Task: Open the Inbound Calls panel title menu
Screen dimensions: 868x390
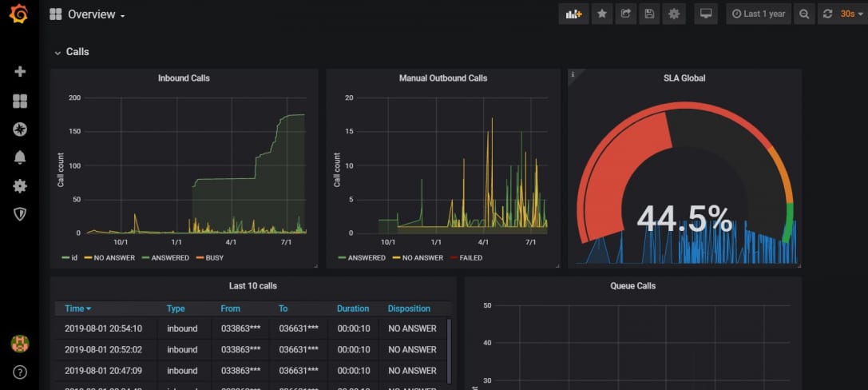Action: click(184, 78)
